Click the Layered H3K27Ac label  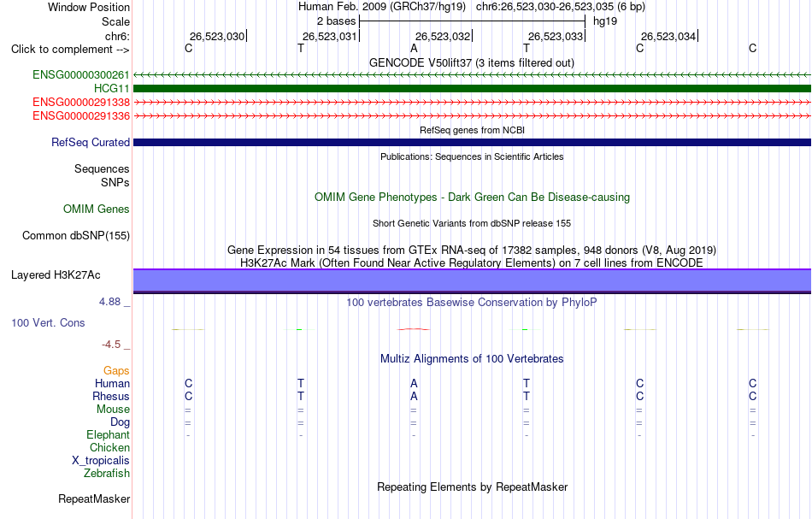[56, 275]
